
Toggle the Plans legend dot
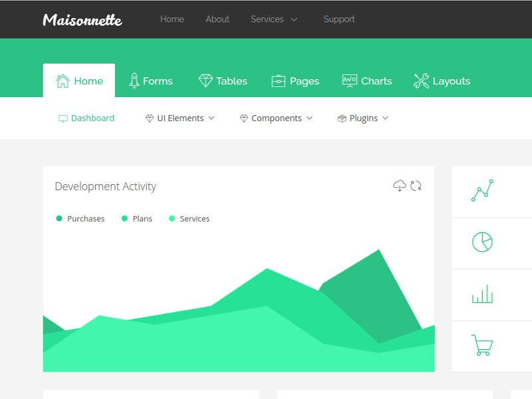pos(124,219)
